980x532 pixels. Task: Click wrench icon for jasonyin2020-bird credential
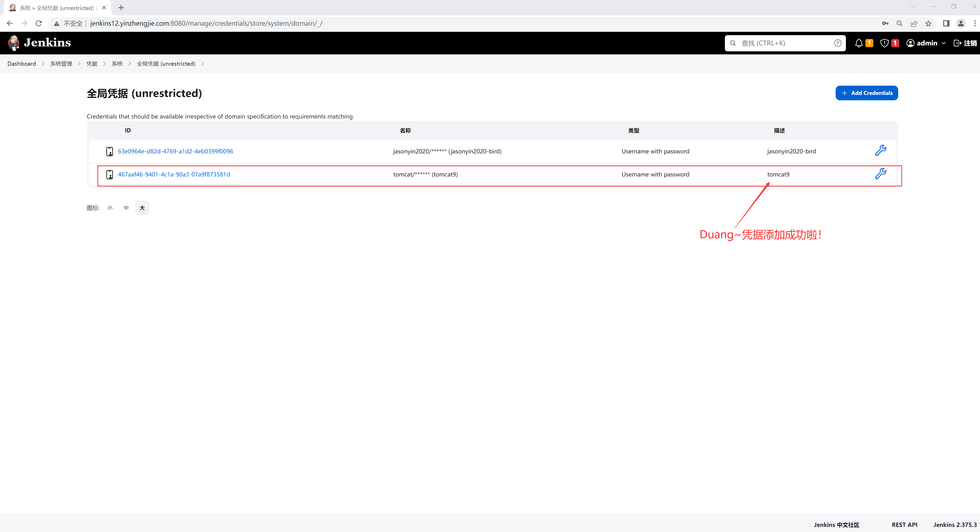[880, 151]
